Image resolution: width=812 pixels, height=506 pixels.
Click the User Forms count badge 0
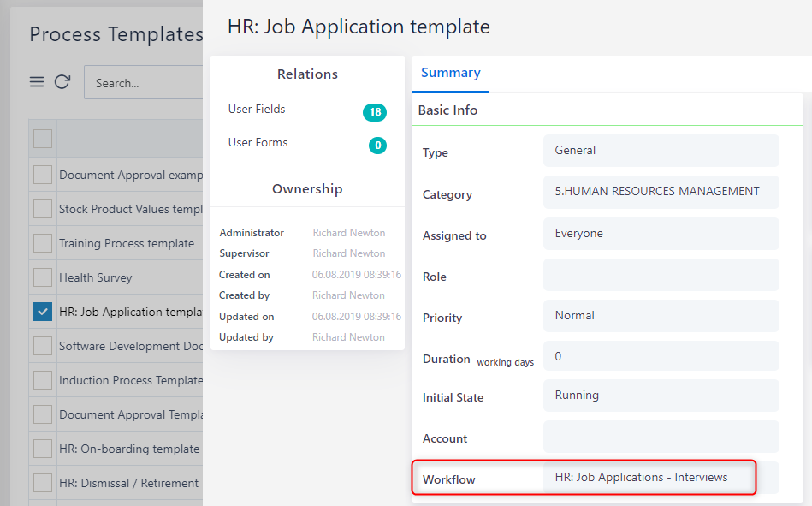(x=377, y=146)
